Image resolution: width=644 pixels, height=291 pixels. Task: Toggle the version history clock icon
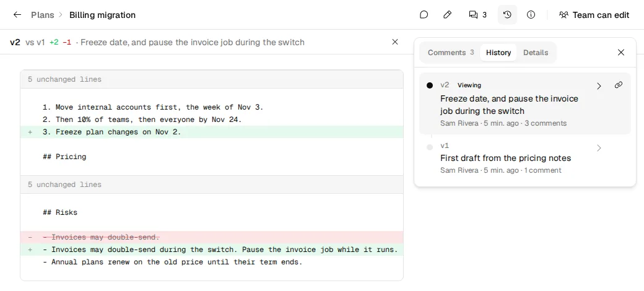(x=507, y=15)
